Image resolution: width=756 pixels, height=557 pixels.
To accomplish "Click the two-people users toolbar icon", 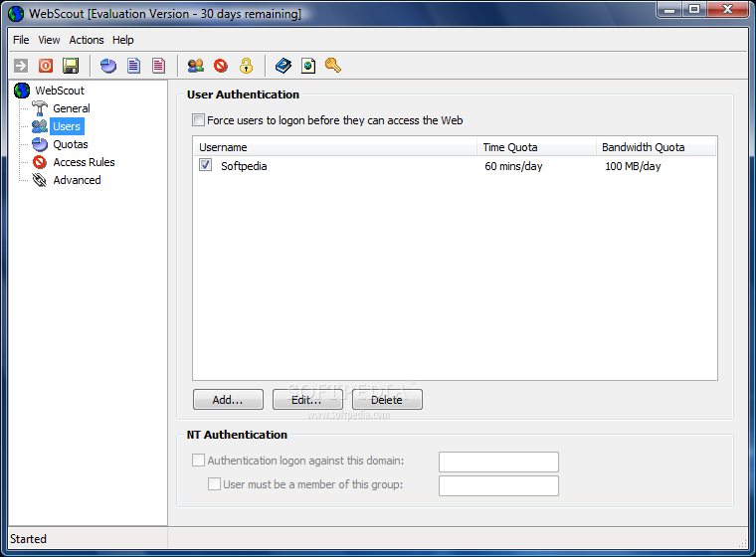I will click(196, 66).
